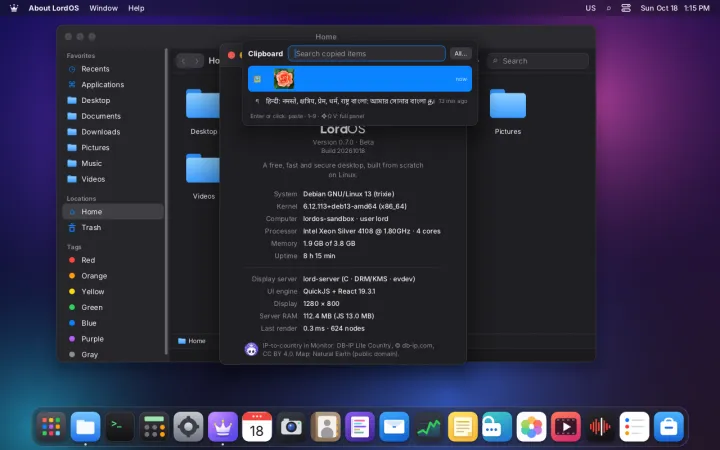The height and width of the screenshot is (450, 720).
Task: Filter by the Green tag
Action: (112, 307)
